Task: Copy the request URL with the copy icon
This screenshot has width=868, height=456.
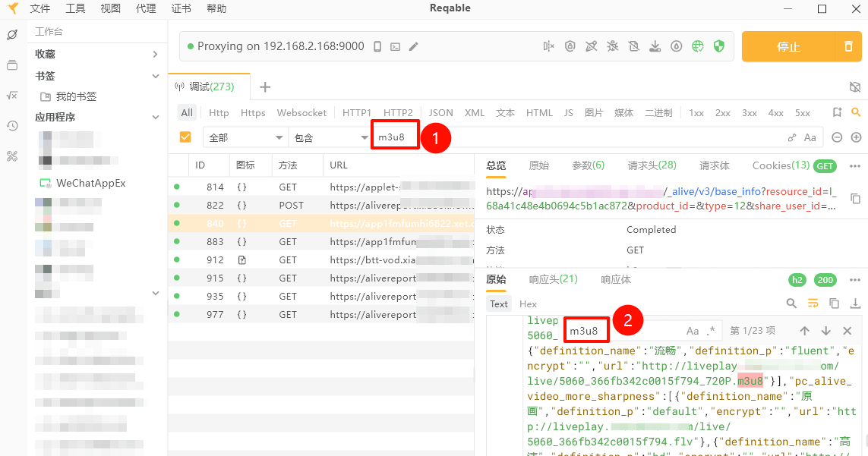Action: (855, 198)
